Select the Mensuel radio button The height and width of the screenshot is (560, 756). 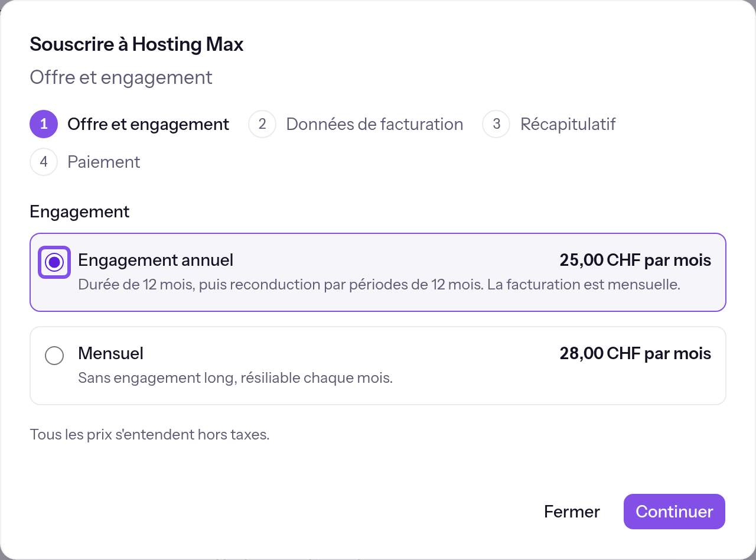54,356
